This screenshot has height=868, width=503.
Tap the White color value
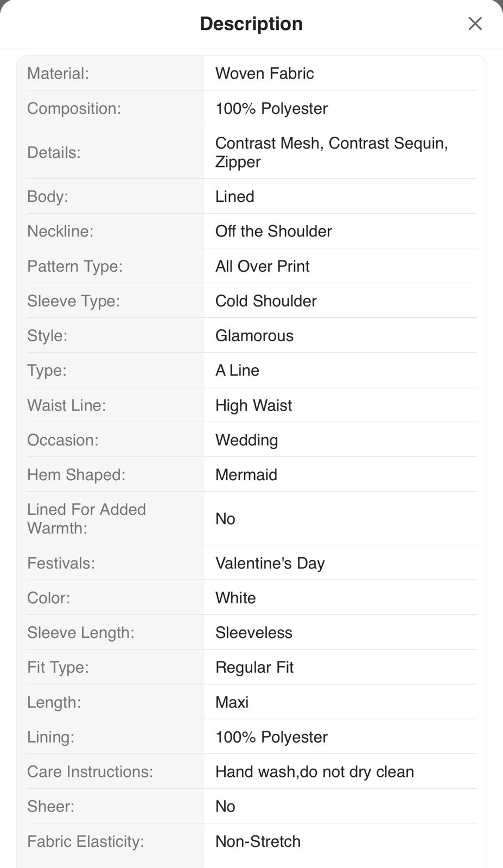click(235, 598)
